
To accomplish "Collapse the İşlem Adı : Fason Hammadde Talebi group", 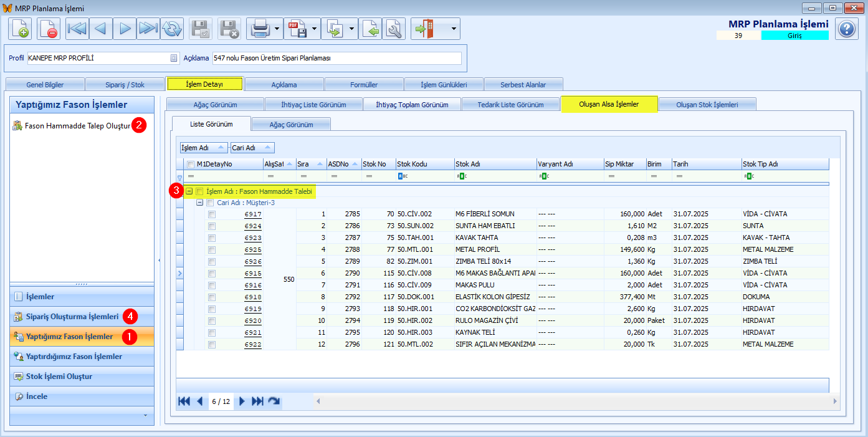I will (189, 191).
